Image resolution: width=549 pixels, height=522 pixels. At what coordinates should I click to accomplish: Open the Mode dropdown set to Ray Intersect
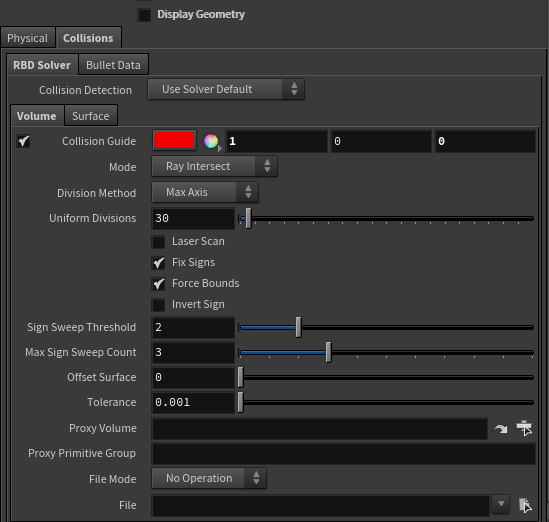click(x=215, y=166)
